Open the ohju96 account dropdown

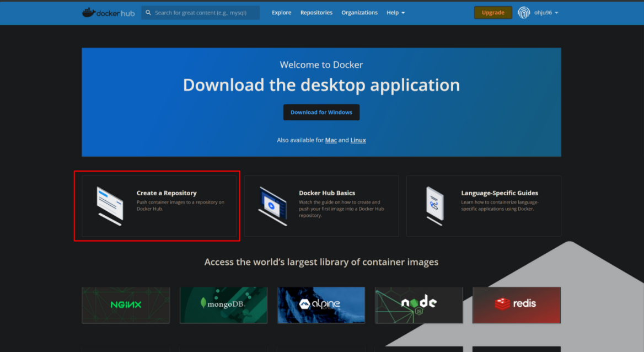[x=546, y=13]
